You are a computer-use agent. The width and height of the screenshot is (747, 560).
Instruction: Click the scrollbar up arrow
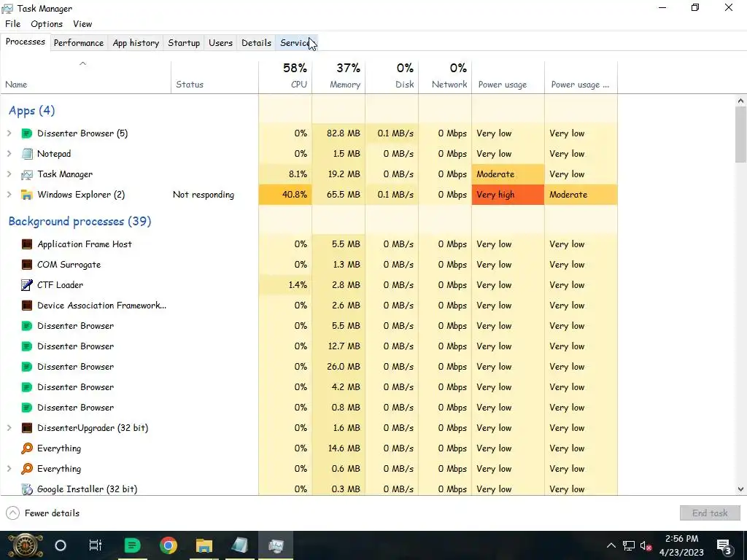(x=740, y=101)
